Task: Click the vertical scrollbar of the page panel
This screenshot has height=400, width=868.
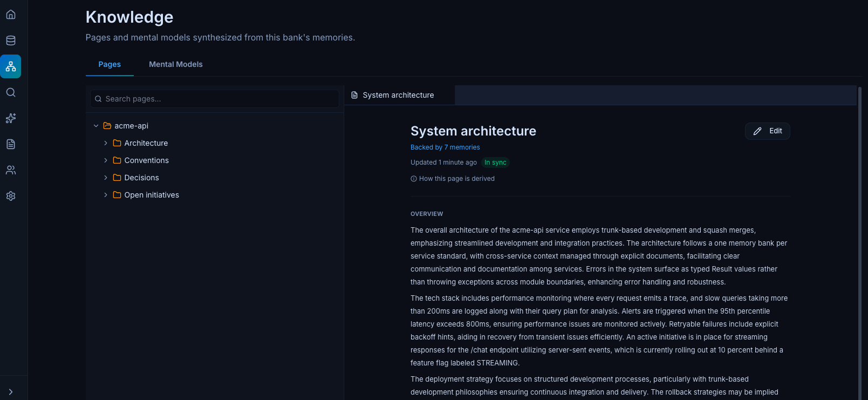Action: 860,243
